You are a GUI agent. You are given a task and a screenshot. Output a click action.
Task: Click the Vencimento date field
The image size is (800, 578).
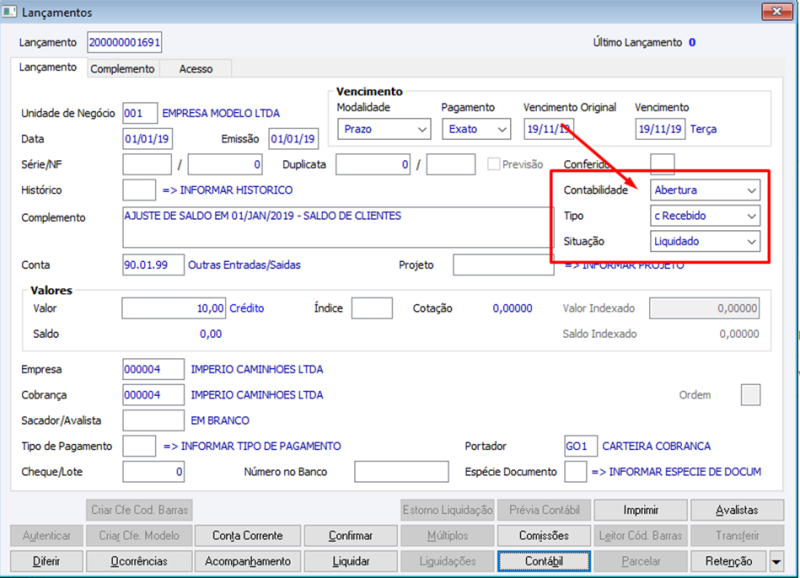click(x=660, y=129)
